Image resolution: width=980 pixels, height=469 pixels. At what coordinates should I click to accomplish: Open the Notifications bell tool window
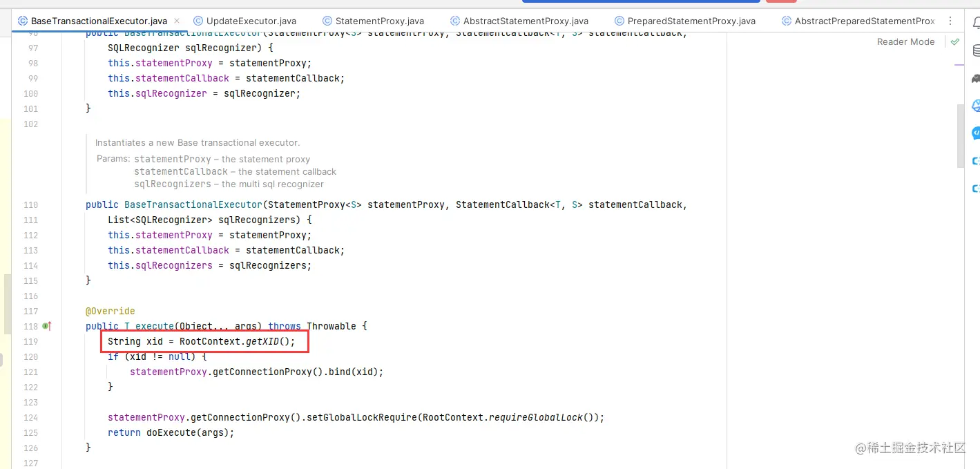pos(976,22)
